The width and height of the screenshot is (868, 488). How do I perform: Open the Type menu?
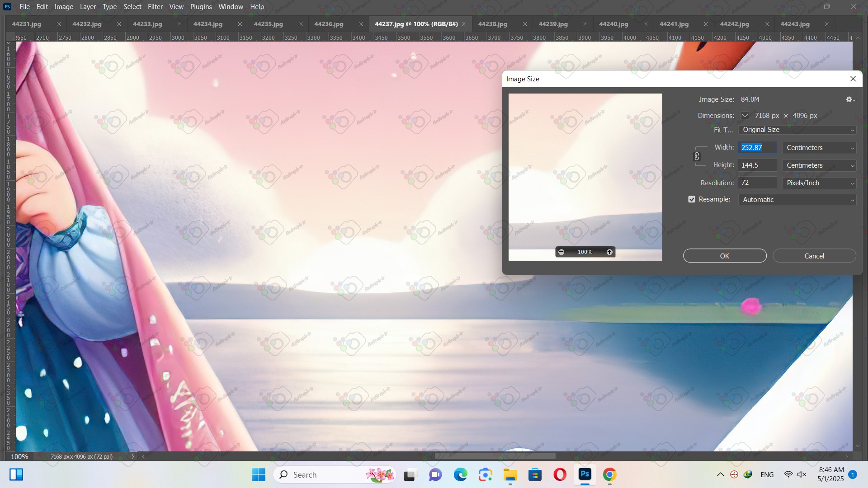tap(109, 7)
